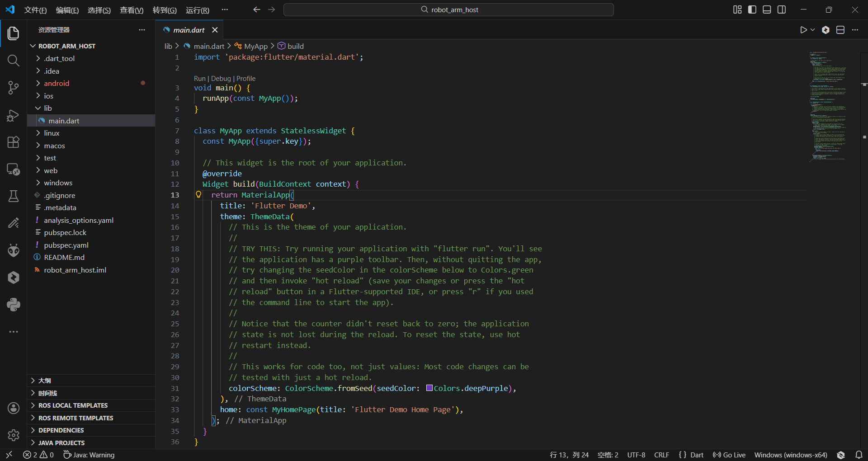Open the Testing flask icon
868x461 pixels.
click(14, 196)
